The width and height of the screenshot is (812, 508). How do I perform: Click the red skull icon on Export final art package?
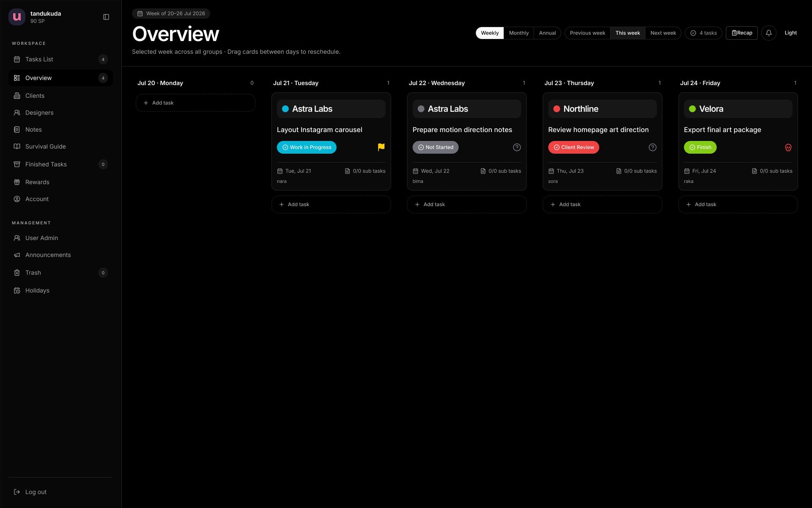pos(788,147)
